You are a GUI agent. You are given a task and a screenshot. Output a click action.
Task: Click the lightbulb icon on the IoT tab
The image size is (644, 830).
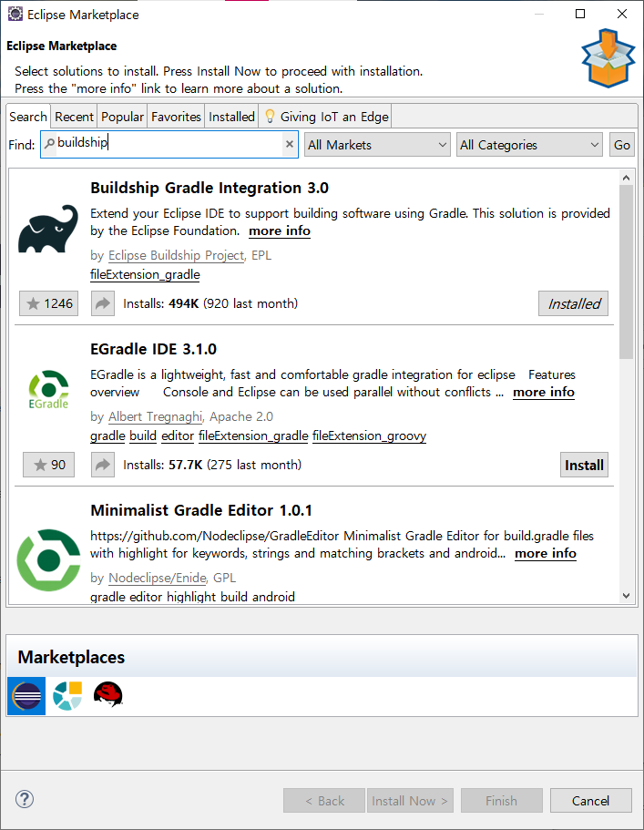[x=270, y=116]
